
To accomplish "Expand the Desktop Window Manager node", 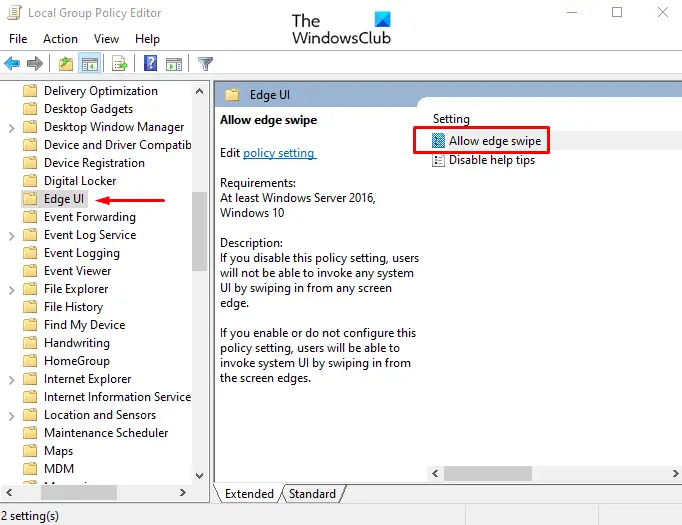I will tap(11, 128).
